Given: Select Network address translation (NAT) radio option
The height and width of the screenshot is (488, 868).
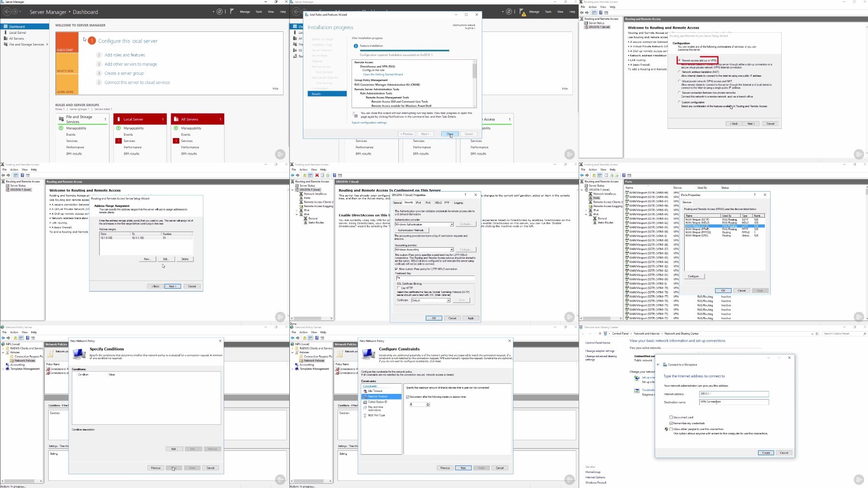Looking at the screenshot, I should pyautogui.click(x=679, y=72).
